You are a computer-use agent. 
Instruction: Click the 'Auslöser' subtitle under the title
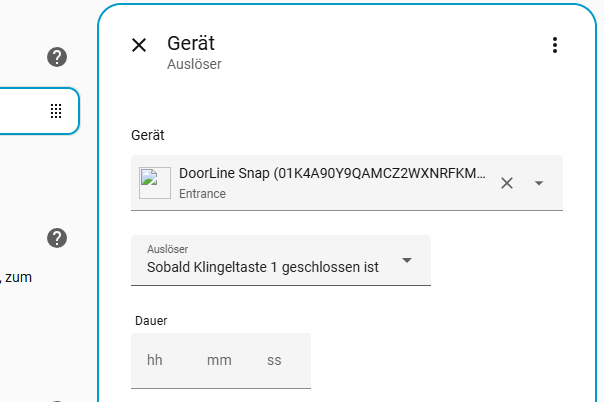[194, 64]
